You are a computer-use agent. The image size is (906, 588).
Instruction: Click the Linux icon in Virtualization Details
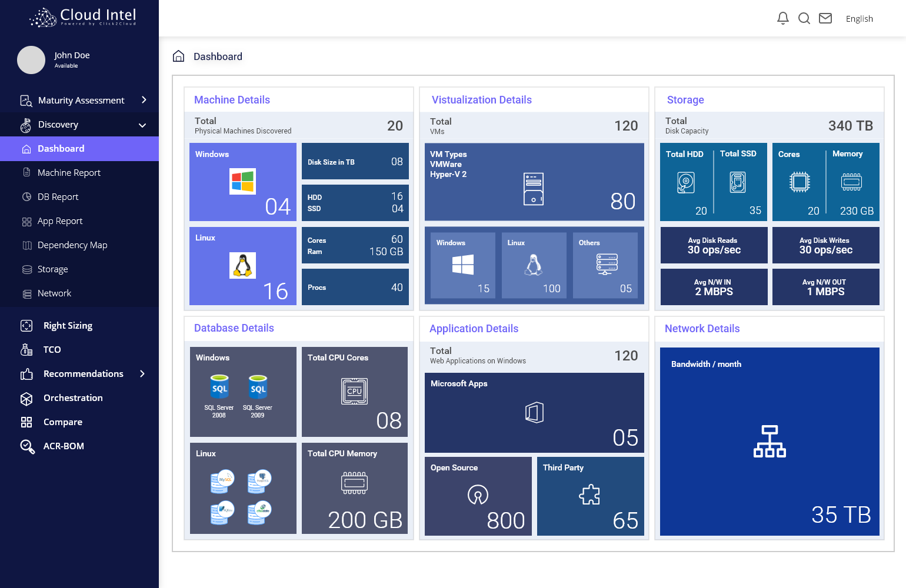click(x=534, y=265)
